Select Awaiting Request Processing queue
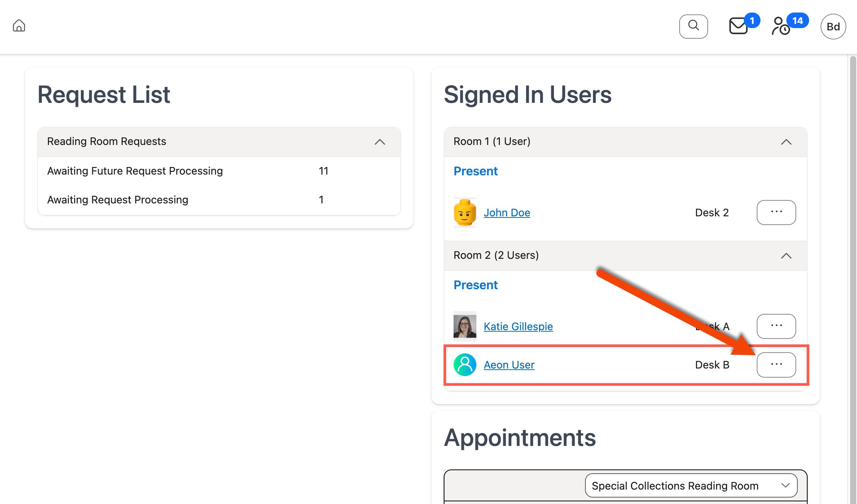Image resolution: width=857 pixels, height=504 pixels. point(118,200)
